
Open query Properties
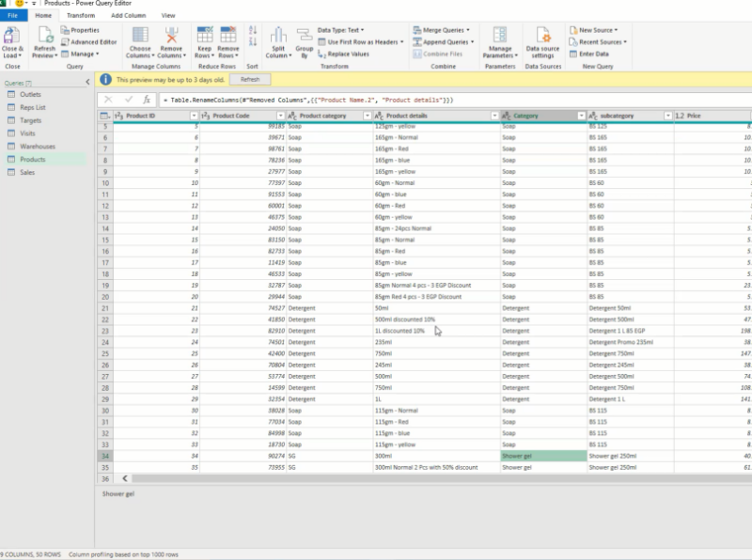coord(80,30)
